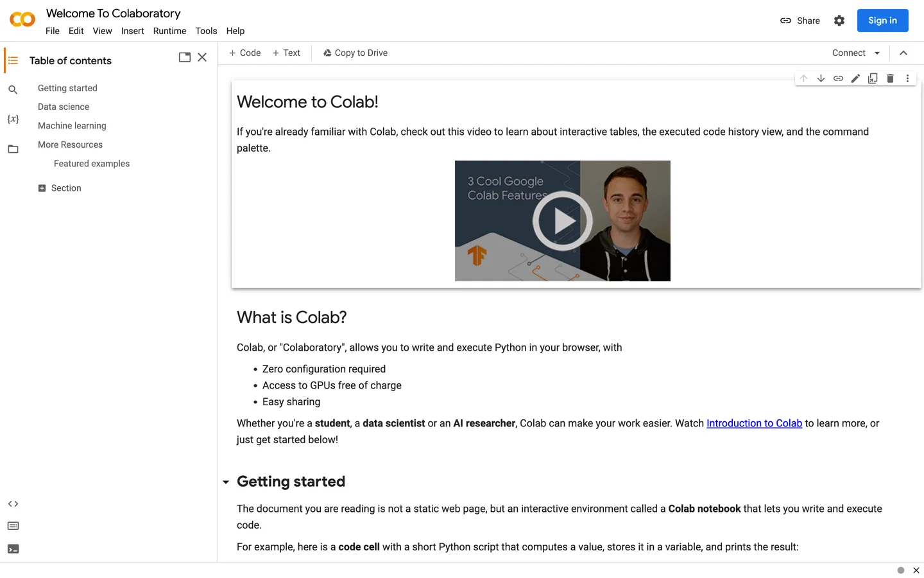The height and width of the screenshot is (578, 924).
Task: Open the Command palette icon
Action: coord(13,526)
